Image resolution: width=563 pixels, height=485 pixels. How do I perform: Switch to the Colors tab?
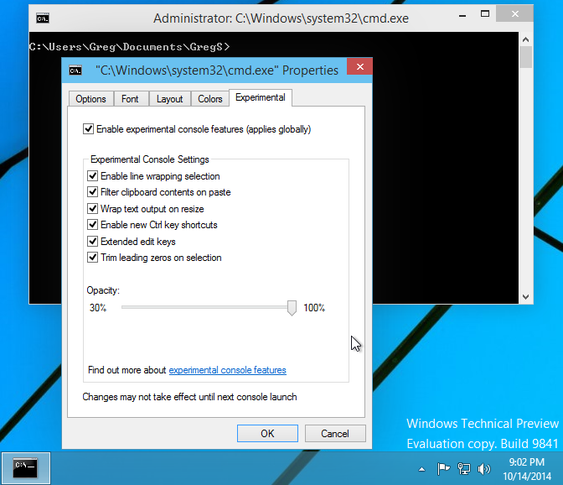pos(210,99)
